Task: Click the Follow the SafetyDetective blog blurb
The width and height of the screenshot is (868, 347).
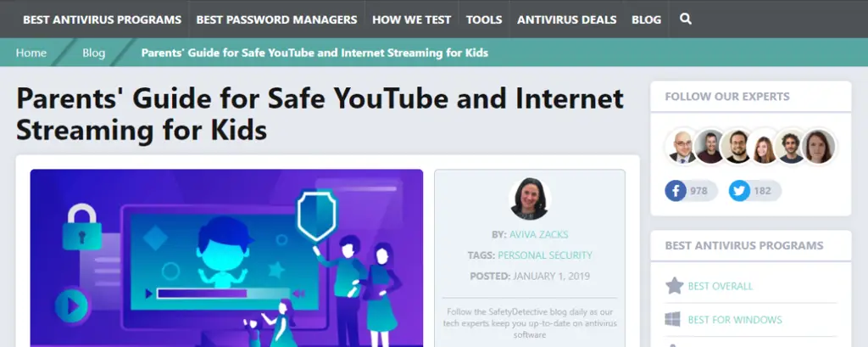Action: [530, 323]
